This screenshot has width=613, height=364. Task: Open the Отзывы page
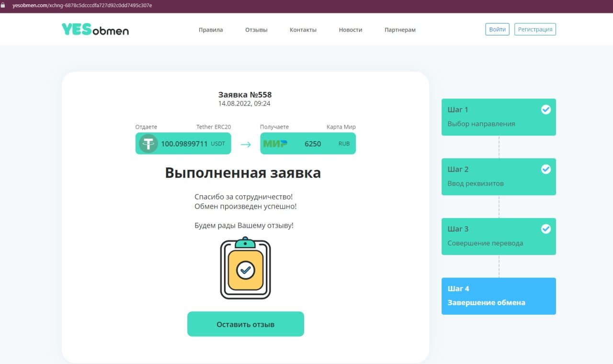click(256, 30)
